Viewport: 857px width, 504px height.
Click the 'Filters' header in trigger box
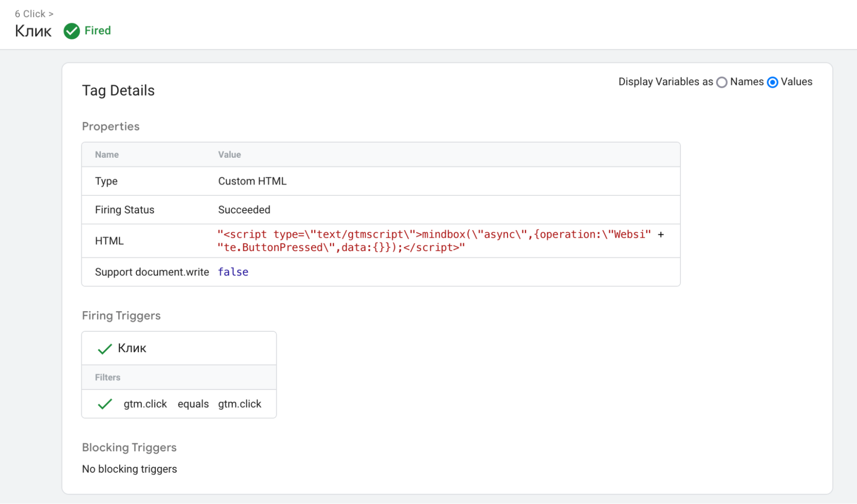point(108,378)
